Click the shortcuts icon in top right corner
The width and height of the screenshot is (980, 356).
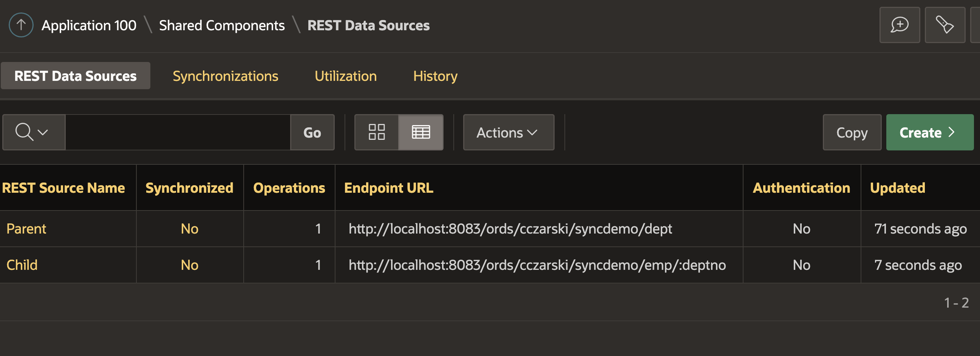tap(945, 25)
